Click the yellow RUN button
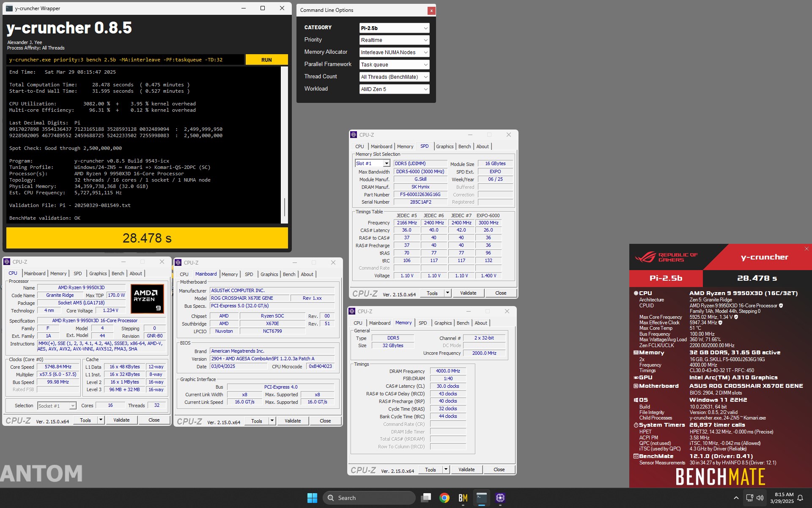This screenshot has width=812, height=508. pos(266,60)
